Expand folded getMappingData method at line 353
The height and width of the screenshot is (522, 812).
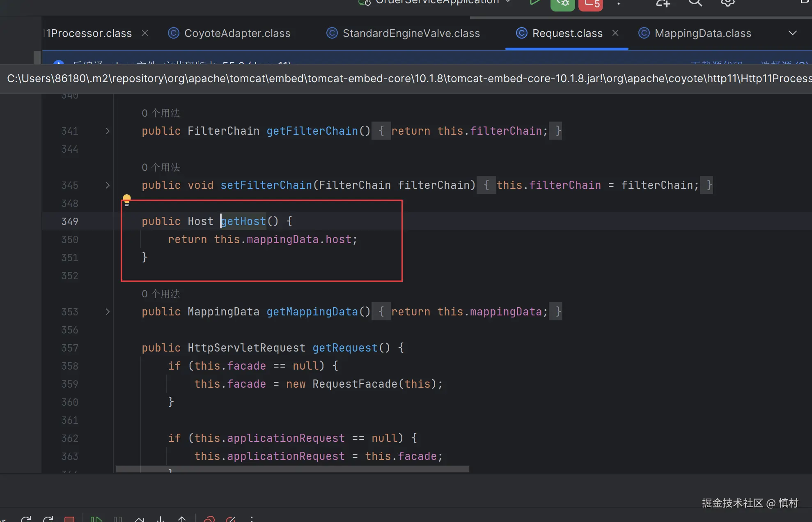coord(108,312)
